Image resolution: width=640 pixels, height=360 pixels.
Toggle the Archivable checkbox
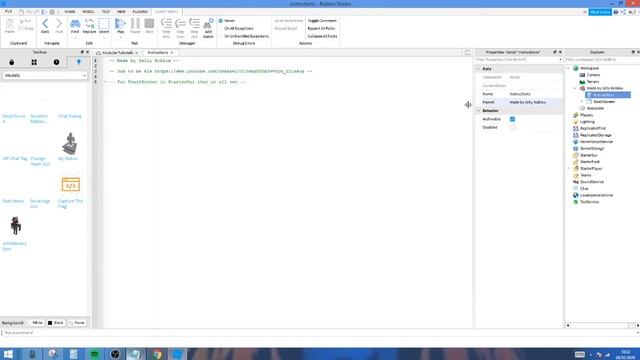pos(512,119)
